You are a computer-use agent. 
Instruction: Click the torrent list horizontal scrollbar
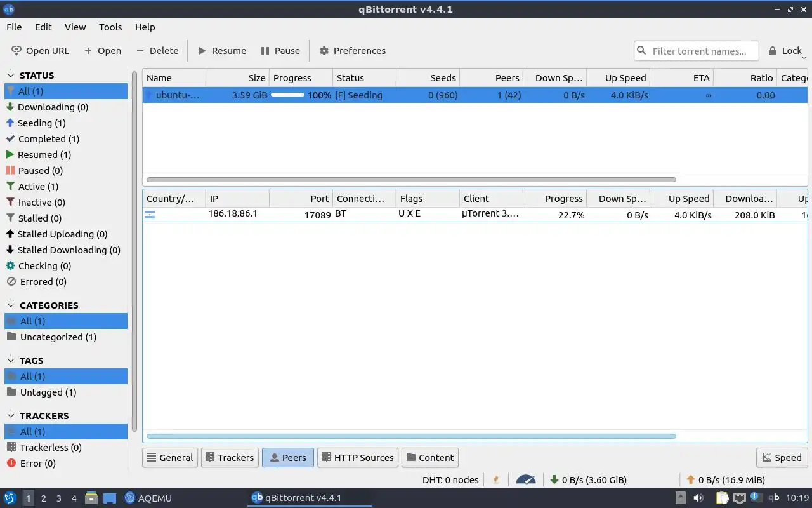click(411, 180)
